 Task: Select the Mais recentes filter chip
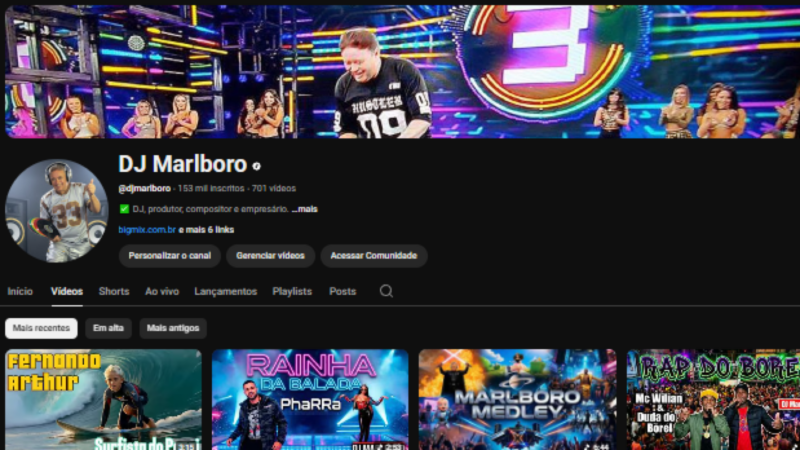point(41,328)
